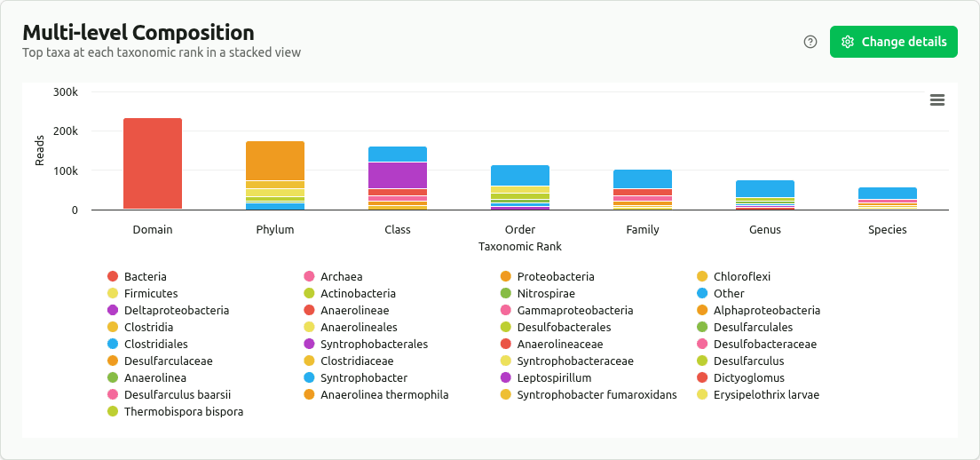Click the Change details button
980x460 pixels.
click(893, 42)
